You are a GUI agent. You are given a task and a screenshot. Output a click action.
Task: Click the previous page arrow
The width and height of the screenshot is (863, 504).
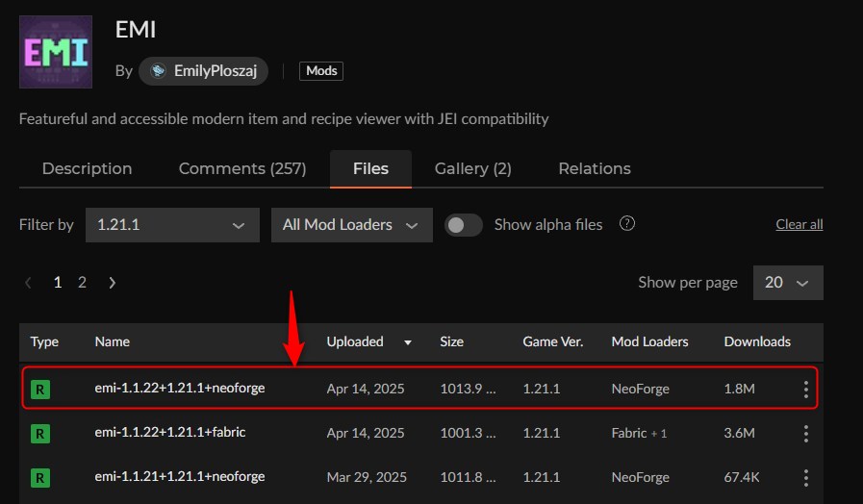coord(29,283)
